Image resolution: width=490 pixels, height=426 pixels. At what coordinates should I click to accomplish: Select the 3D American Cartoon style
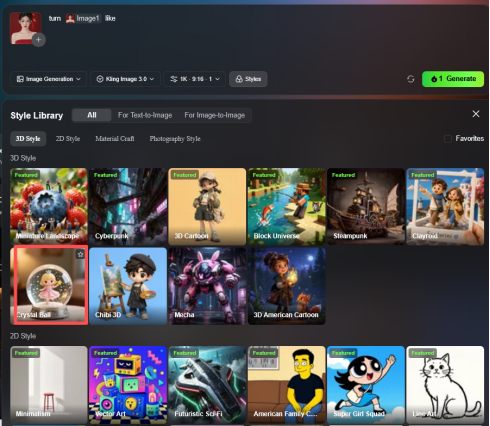point(287,286)
